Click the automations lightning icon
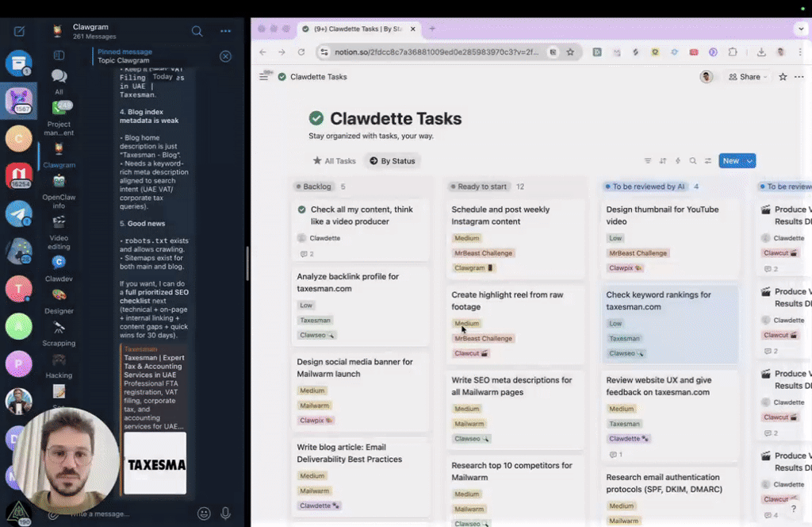The image size is (812, 527). click(x=678, y=160)
